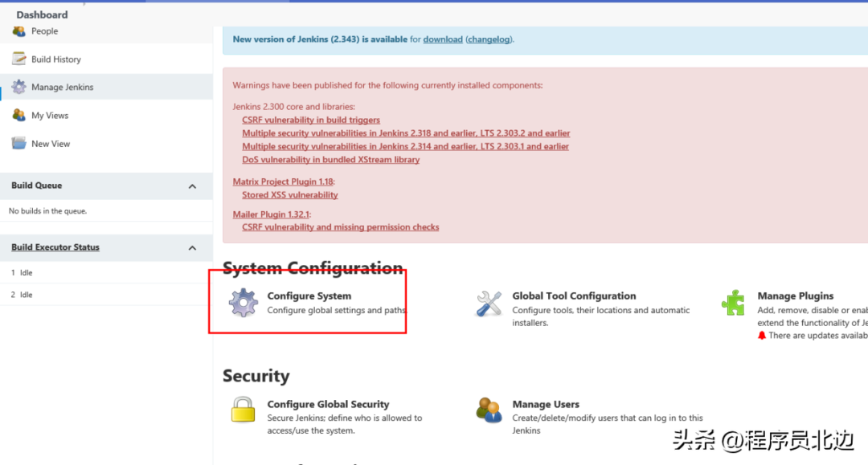The image size is (868, 465).
Task: Click the Configure Global Security padlock icon
Action: coord(243,410)
